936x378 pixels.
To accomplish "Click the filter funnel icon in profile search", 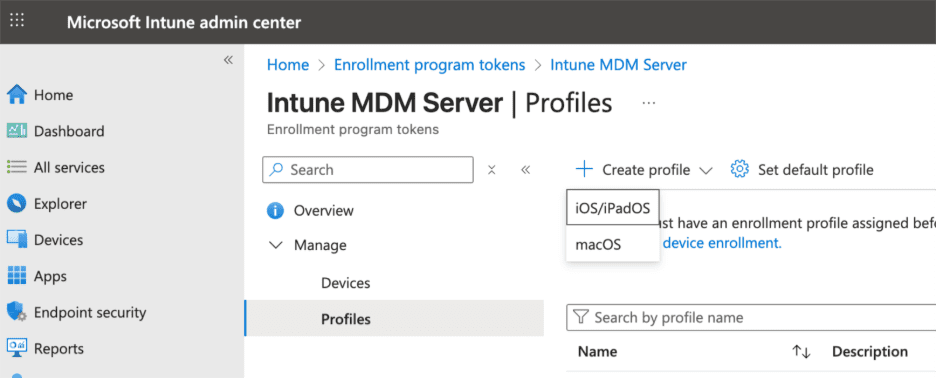I will click(580, 317).
